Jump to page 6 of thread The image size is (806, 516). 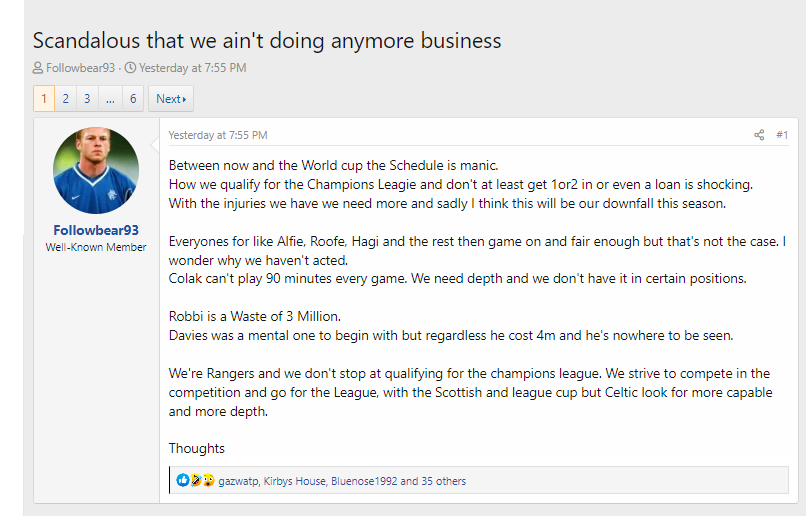click(x=133, y=99)
